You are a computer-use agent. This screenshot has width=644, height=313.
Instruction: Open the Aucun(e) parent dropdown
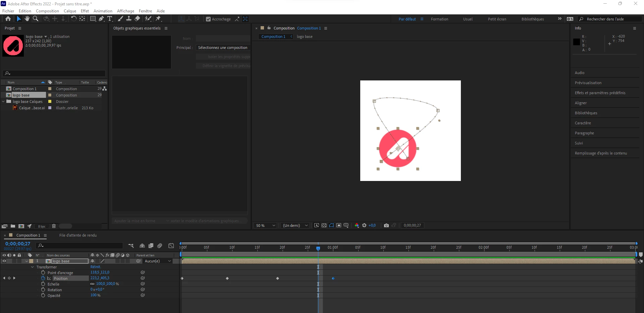click(x=158, y=261)
